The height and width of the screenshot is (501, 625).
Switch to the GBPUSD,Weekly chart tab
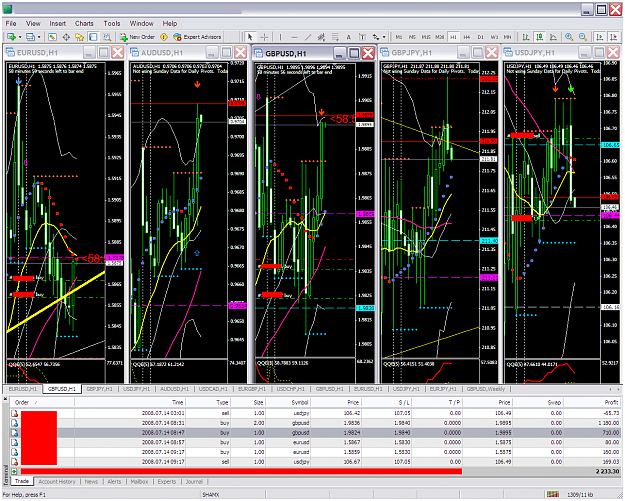coord(485,389)
